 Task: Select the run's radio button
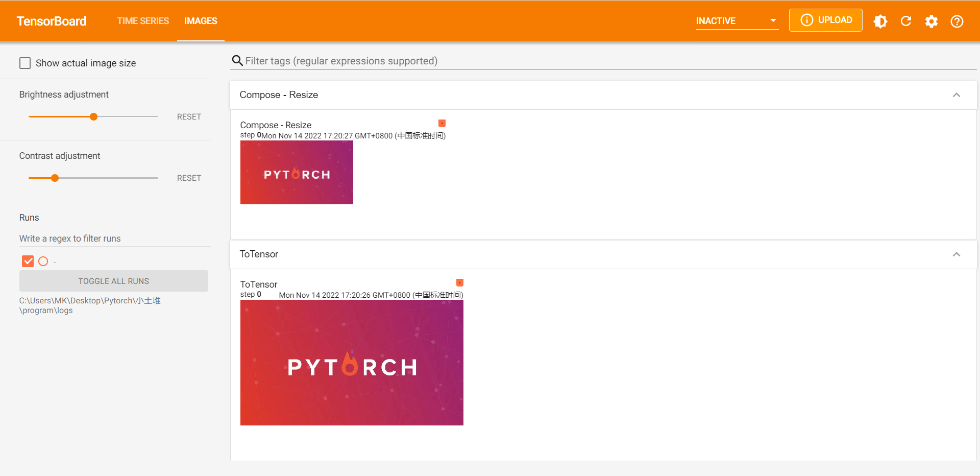coord(43,261)
